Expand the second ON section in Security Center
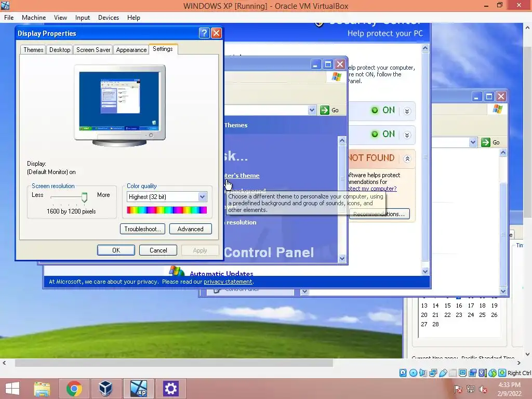 pos(407,135)
